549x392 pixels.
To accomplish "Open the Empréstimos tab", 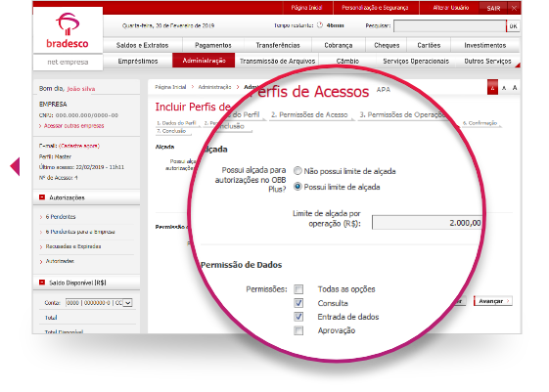I will pyautogui.click(x=138, y=61).
